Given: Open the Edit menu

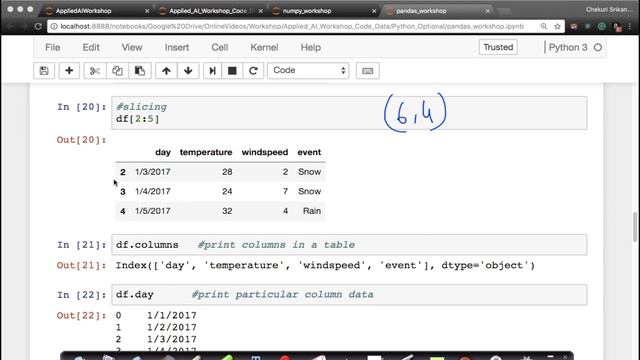Looking at the screenshot, I should [x=91, y=47].
